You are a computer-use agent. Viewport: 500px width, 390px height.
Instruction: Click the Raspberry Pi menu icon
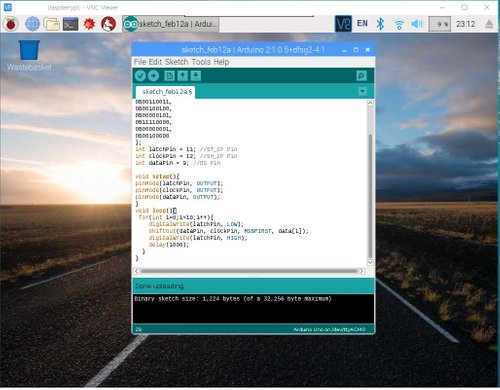click(11, 24)
